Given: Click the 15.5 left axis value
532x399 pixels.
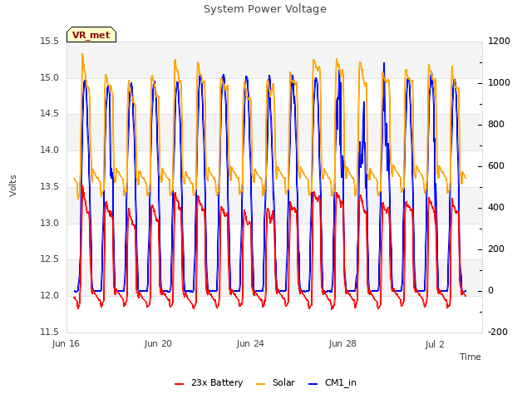Looking at the screenshot, I should 50,42.
